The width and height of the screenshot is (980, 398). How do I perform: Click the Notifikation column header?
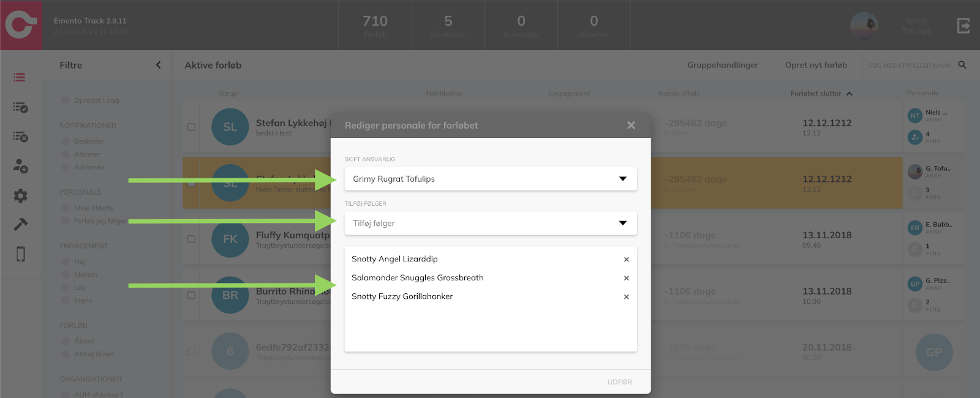(x=445, y=94)
